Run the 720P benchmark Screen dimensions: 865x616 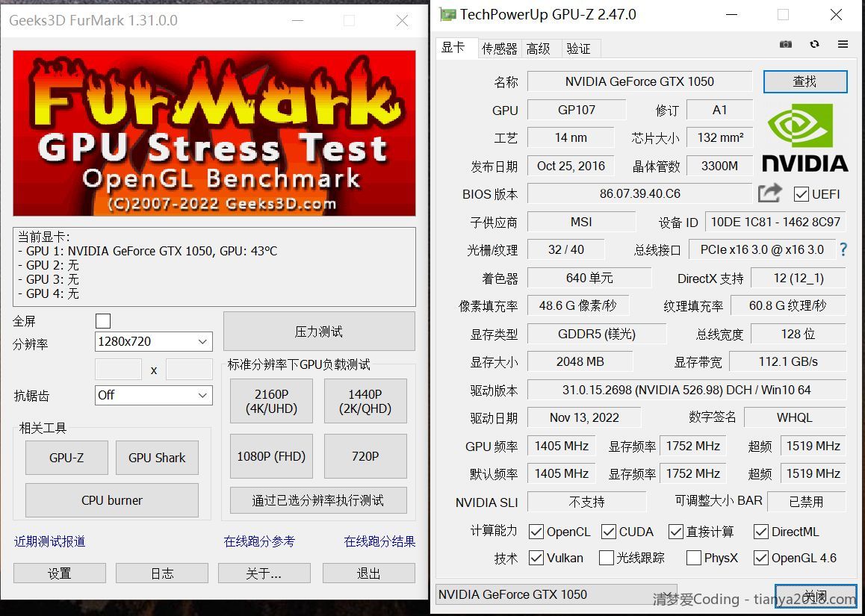(365, 456)
